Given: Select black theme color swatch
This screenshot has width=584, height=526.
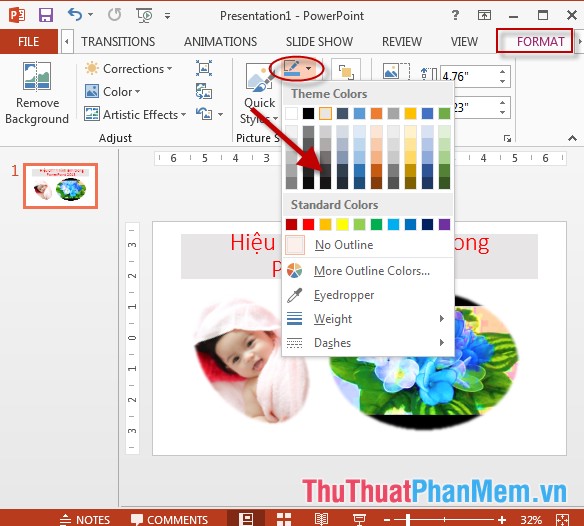Looking at the screenshot, I should coord(308,114).
